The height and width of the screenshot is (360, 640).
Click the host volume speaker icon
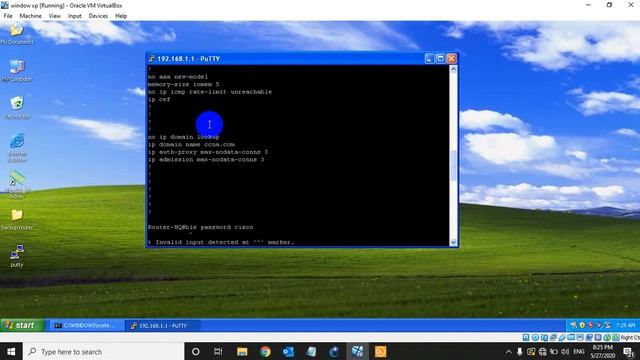565,351
